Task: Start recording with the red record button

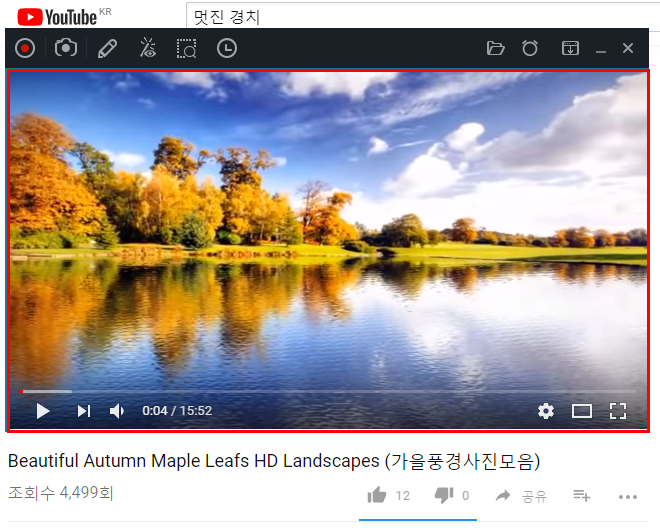Action: (25, 48)
